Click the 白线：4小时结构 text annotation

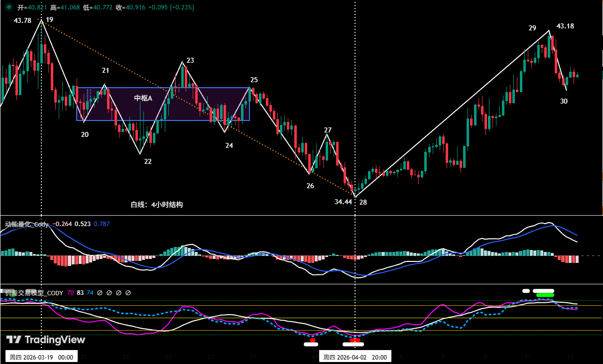pyautogui.click(x=157, y=204)
